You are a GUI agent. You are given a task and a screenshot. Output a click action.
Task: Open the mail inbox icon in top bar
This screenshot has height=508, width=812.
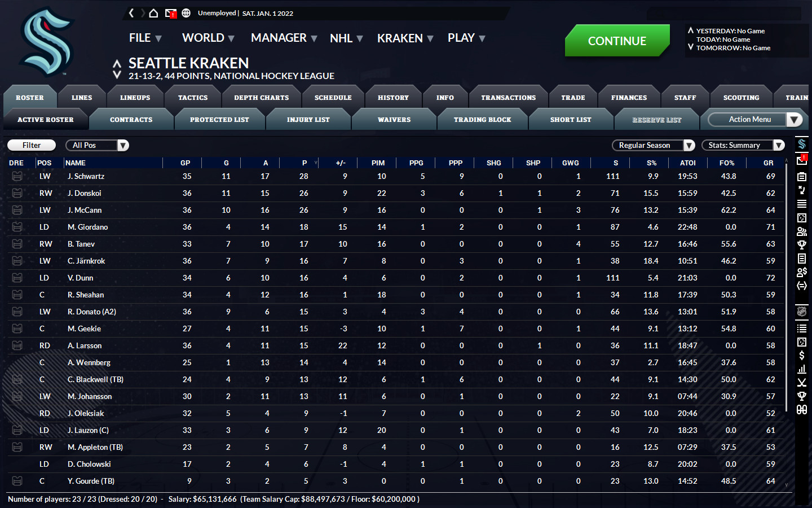tap(170, 13)
